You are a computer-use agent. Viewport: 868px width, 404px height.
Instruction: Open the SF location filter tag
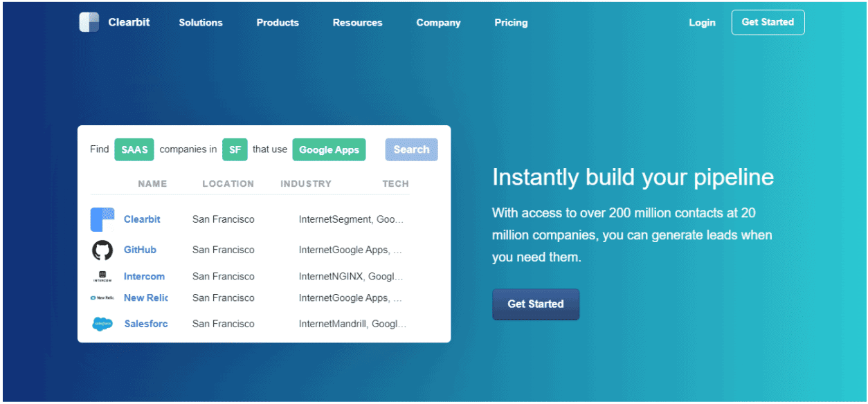[x=235, y=149]
